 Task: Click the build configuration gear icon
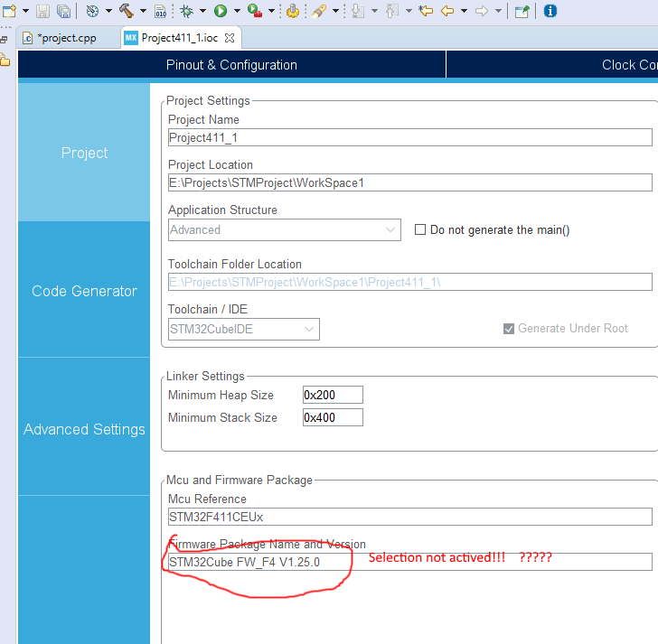point(92,11)
